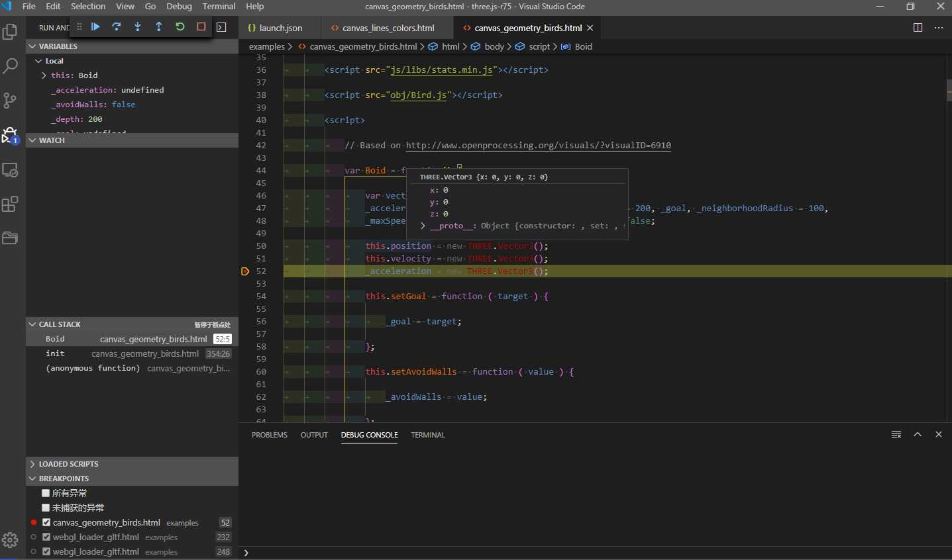Open the Extensions view icon
Viewport: 952px width, 560px height.
[10, 204]
